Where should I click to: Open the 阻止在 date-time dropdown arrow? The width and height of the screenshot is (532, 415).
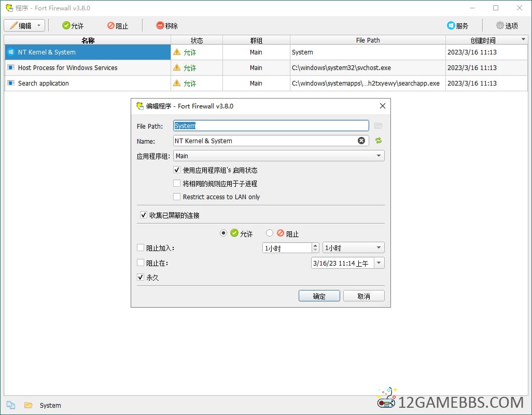[x=379, y=262]
